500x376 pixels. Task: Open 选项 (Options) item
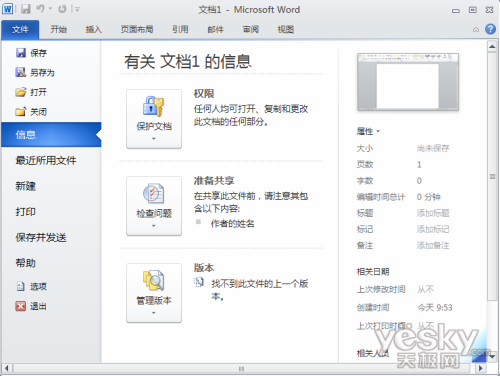coord(32,286)
